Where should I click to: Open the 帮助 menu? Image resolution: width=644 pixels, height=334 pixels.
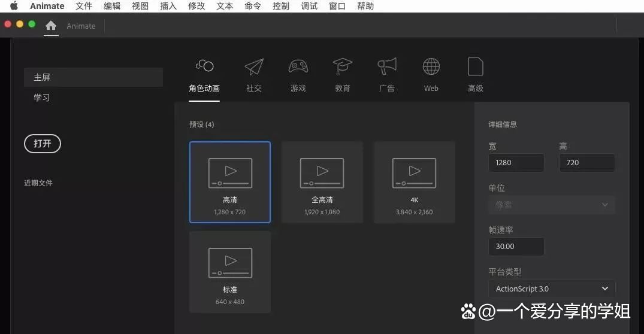coord(365,6)
